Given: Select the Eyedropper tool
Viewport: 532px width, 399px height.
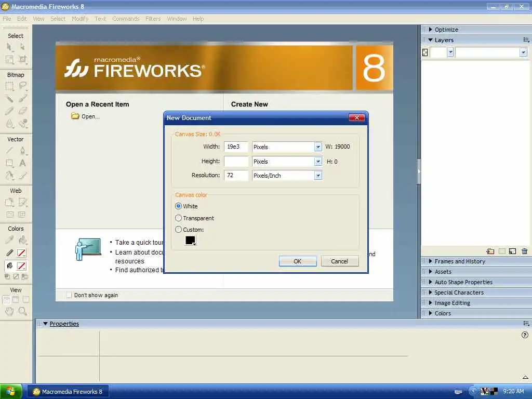Looking at the screenshot, I should coord(9,240).
